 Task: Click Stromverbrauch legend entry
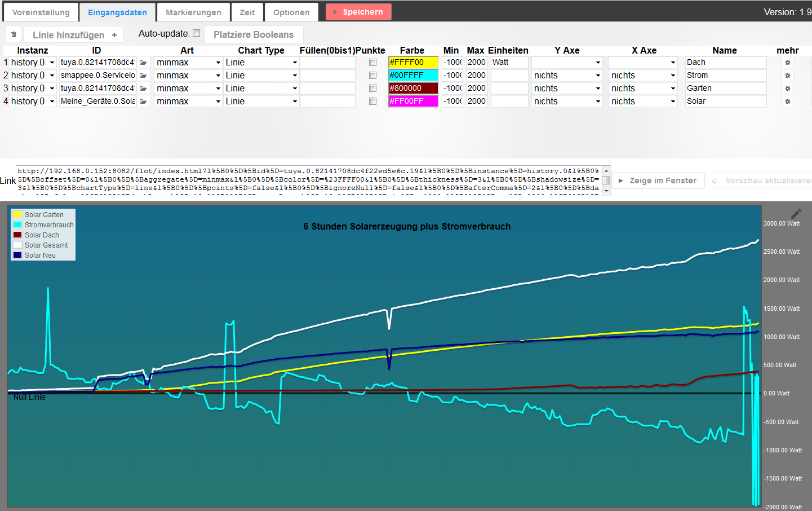(49, 225)
